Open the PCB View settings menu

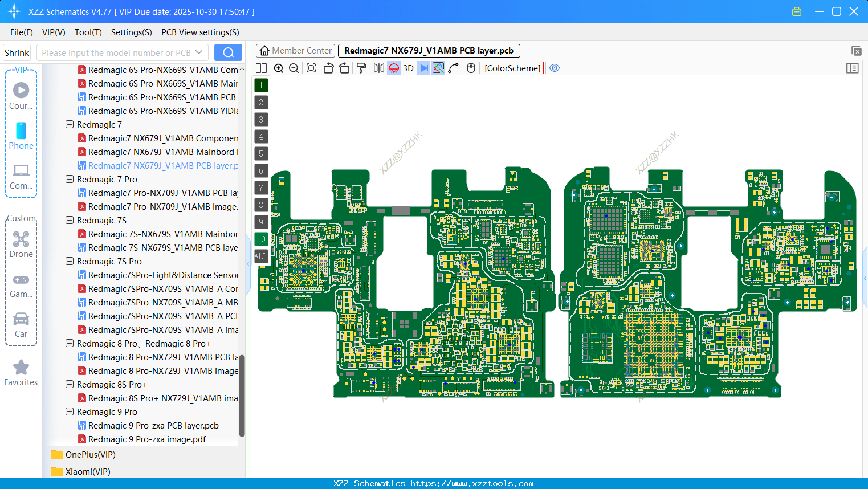(x=200, y=32)
